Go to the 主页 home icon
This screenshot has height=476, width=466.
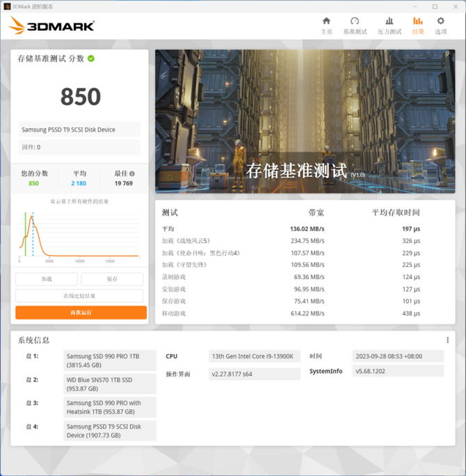coord(326,26)
